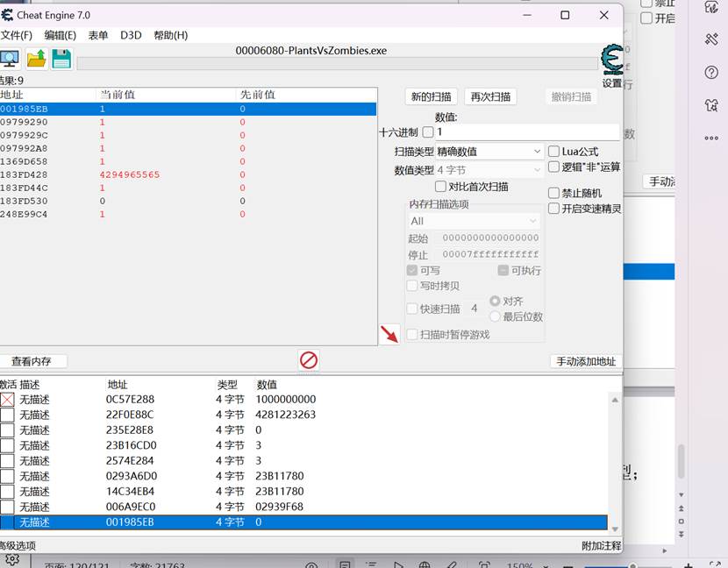728x568 pixels.
Task: Click the 先前值 column header
Action: click(x=306, y=95)
